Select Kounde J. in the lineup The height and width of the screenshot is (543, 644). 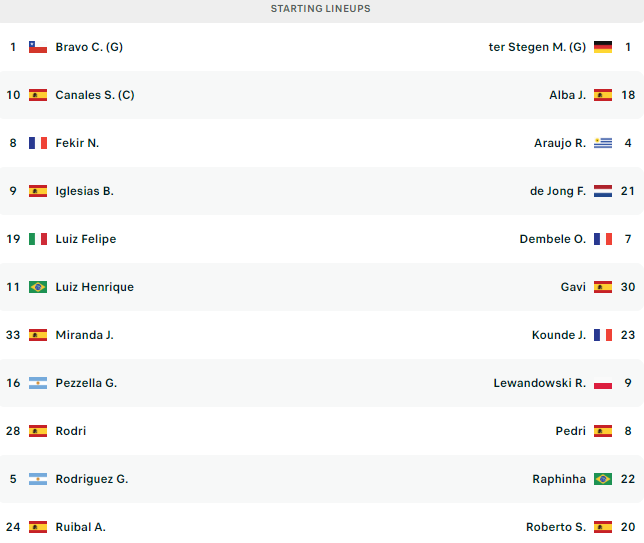(x=559, y=335)
